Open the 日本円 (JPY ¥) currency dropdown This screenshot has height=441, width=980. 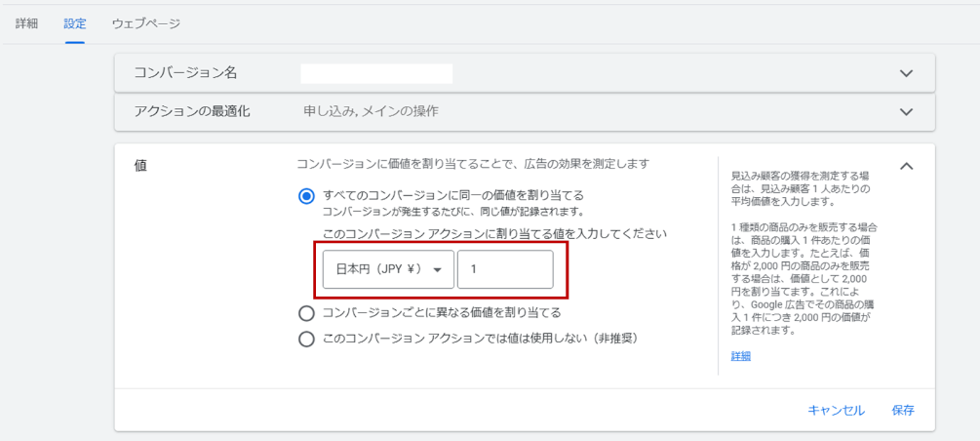coord(388,269)
